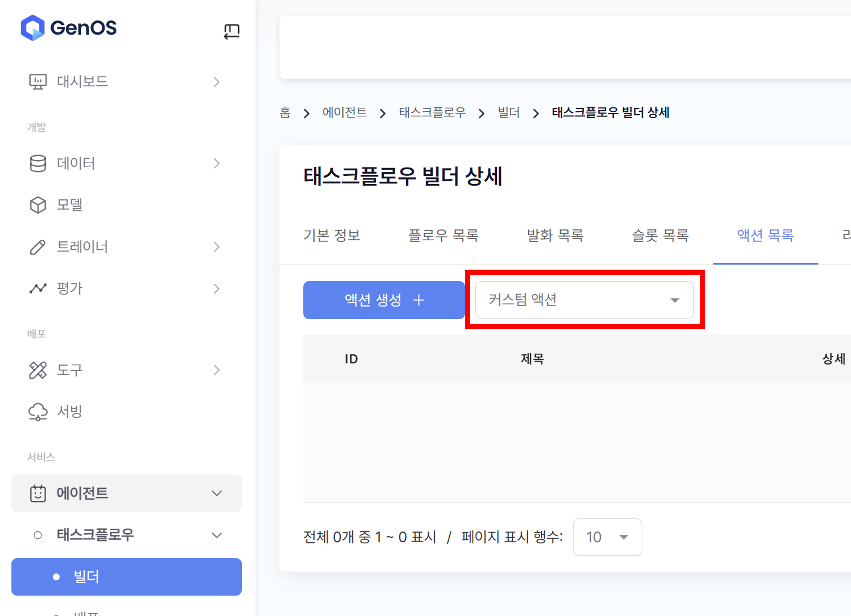Click the 트레이너 pencil icon
The height and width of the screenshot is (616, 851).
pos(38,247)
